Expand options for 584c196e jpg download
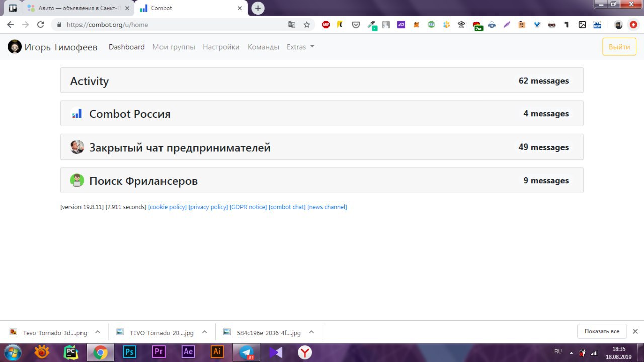 pyautogui.click(x=311, y=332)
